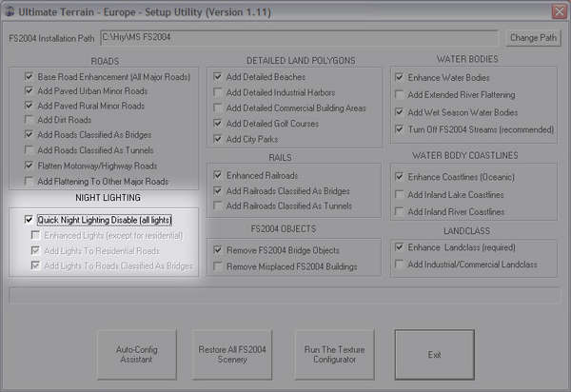571x392 pixels.
Task: Uncheck Add City Parks
Action: click(x=218, y=139)
